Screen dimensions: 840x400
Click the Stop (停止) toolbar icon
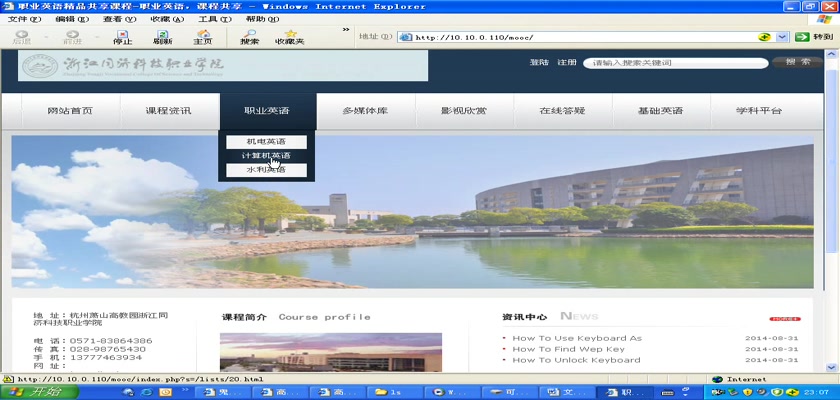(123, 37)
